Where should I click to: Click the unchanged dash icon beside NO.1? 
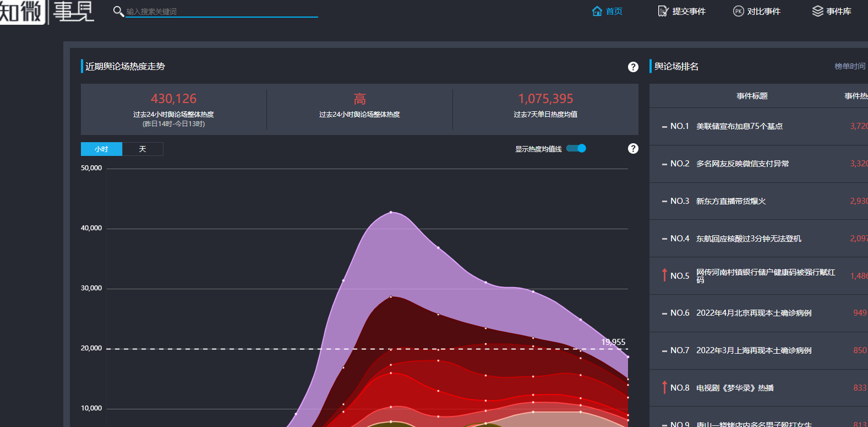[x=664, y=127]
